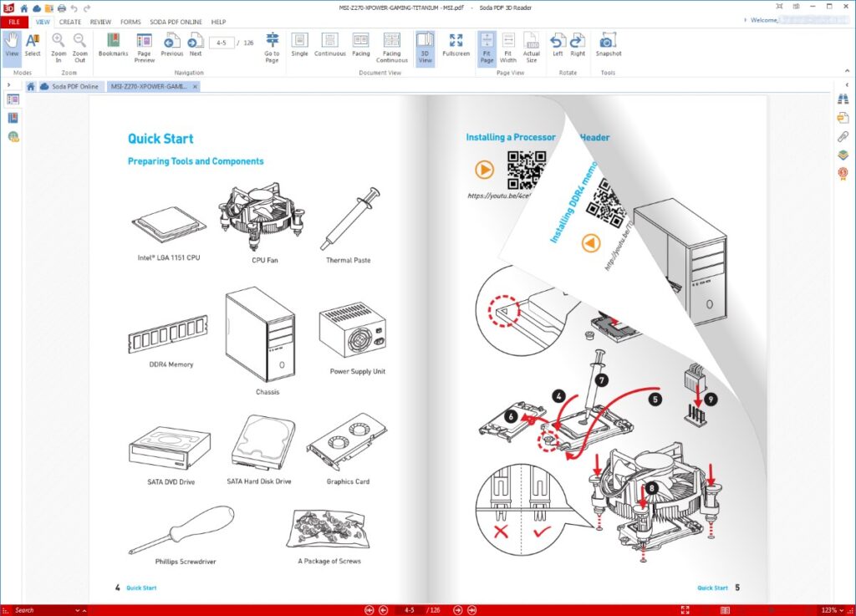Go to next page in status bar
856x616 pixels.
point(457,610)
